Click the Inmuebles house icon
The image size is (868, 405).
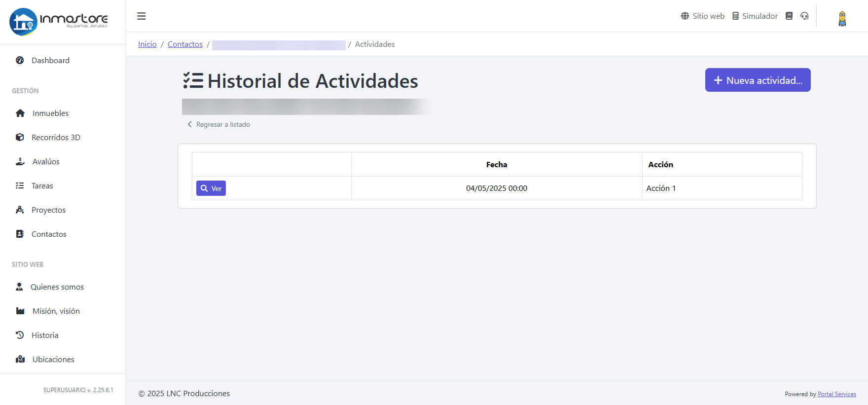pos(20,113)
